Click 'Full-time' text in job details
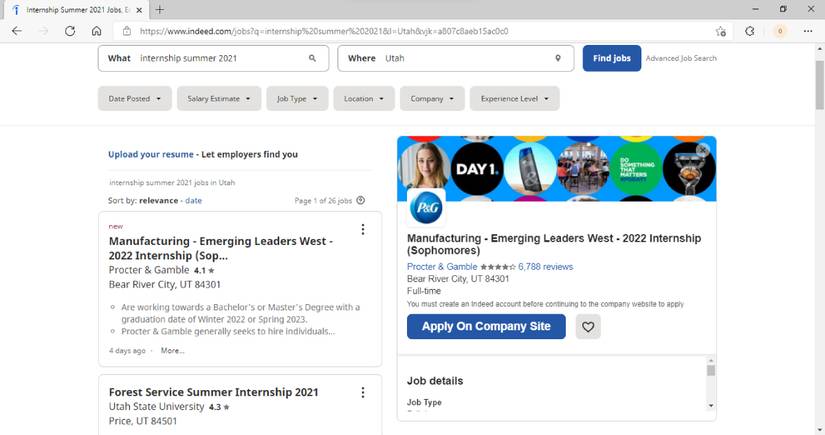825x435 pixels. (424, 291)
